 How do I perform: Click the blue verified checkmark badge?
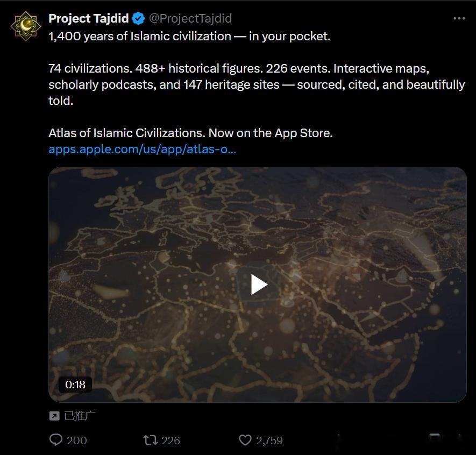pos(138,18)
